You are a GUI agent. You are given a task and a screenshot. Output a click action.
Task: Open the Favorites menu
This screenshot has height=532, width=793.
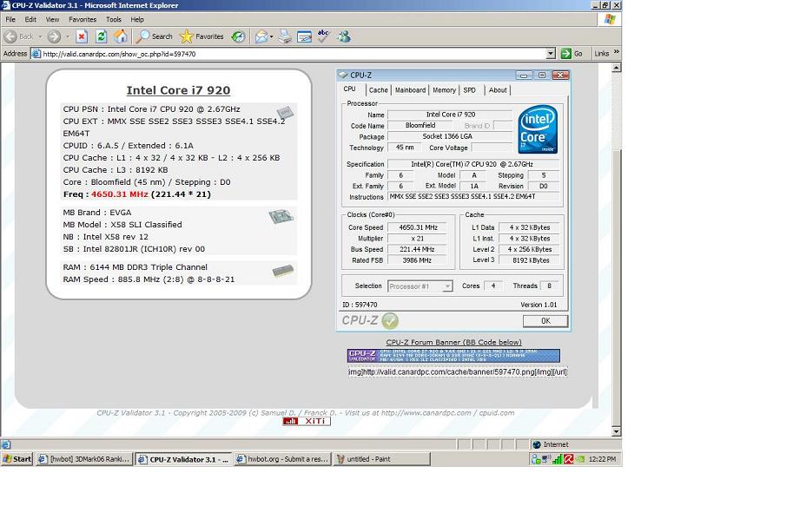click(x=83, y=19)
